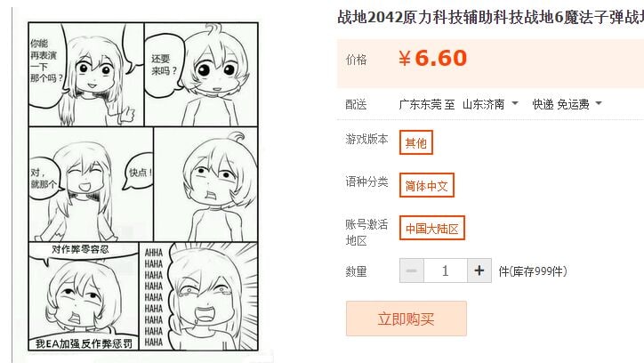
Task: Click the 快点 speech bubble panel
Action: 91,184
